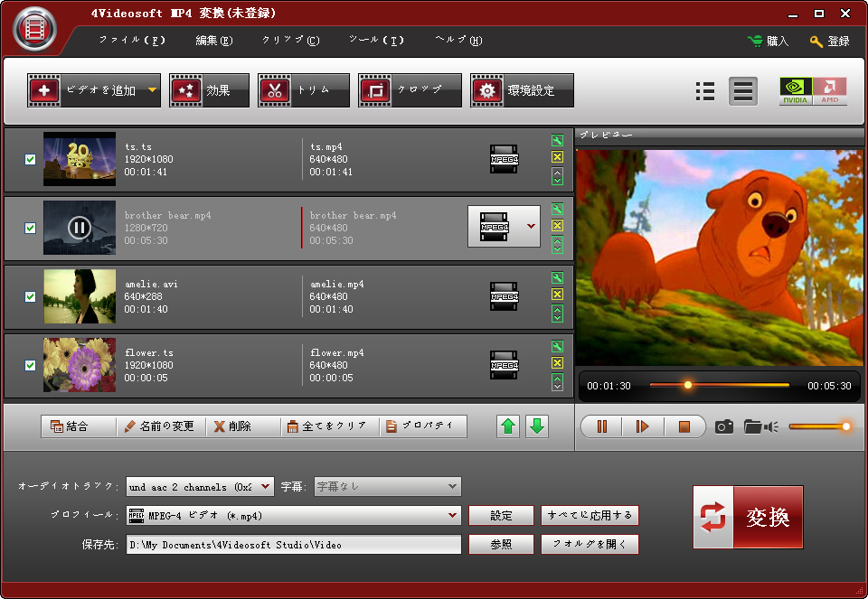Move selected item down with green arrow

tap(537, 426)
